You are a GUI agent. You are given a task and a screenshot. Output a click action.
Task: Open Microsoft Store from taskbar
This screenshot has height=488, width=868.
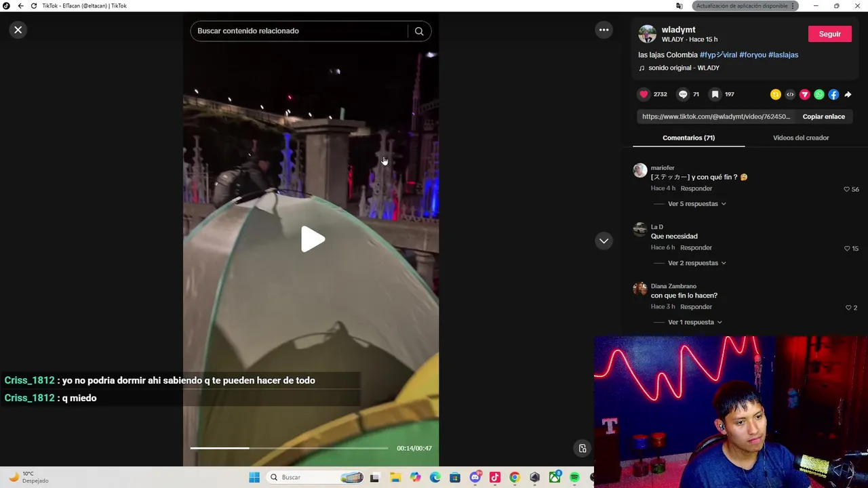pos(455,477)
